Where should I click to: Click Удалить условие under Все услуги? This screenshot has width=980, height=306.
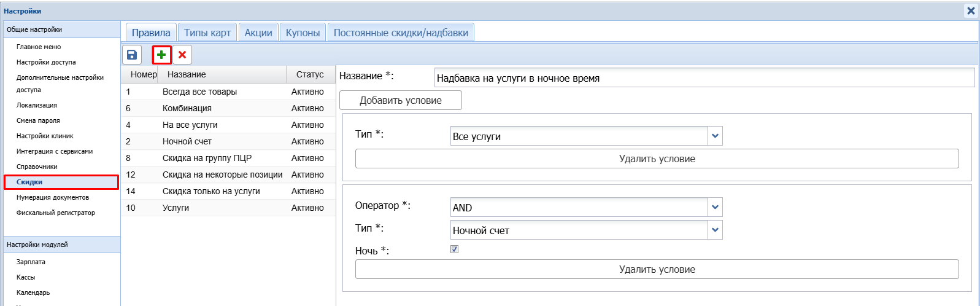(657, 159)
